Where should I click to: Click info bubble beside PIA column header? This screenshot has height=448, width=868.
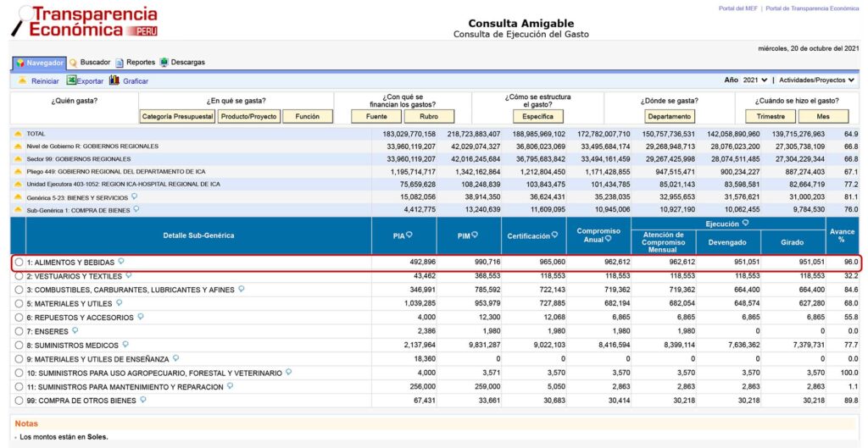409,235
